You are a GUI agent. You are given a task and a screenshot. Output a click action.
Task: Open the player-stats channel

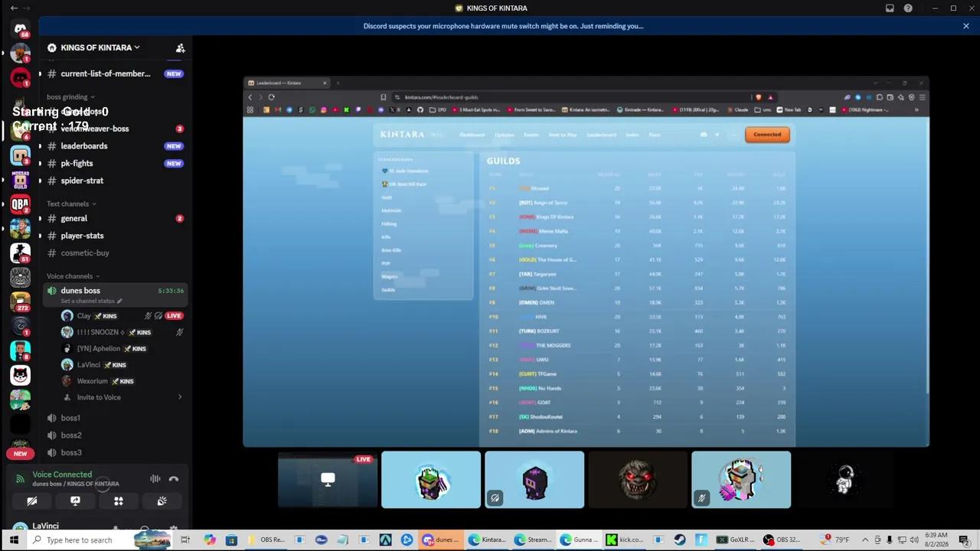point(115,236)
